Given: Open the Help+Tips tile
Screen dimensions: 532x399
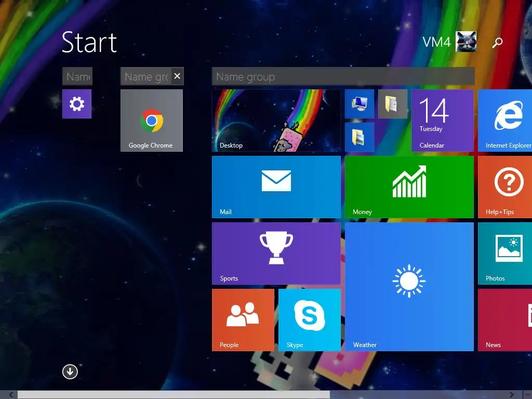Looking at the screenshot, I should [x=505, y=187].
